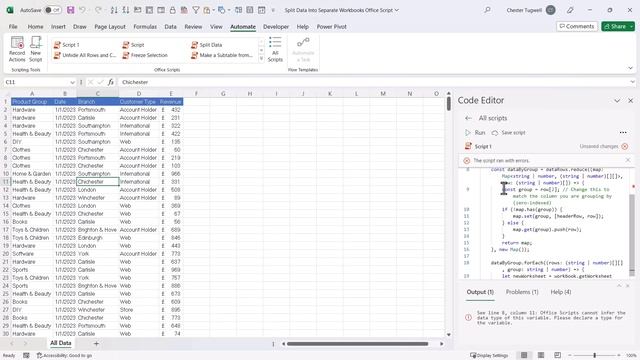Expand the Office Scripts gallery
The image size is (640, 360).
pyautogui.click(x=261, y=59)
